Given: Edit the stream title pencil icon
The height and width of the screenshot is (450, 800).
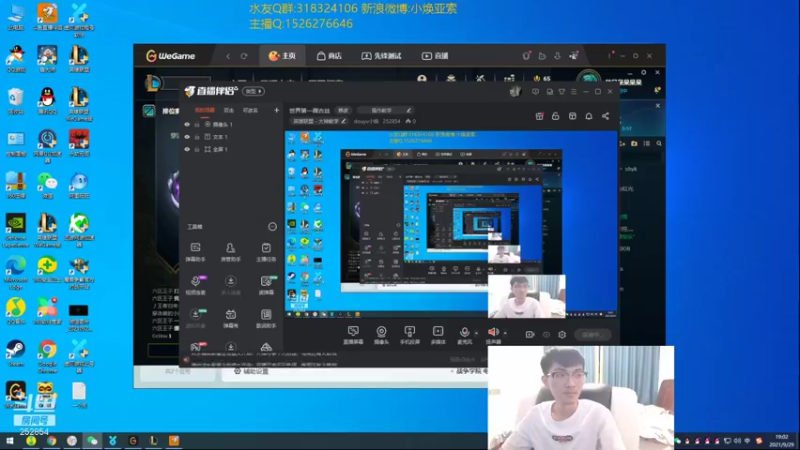Looking at the screenshot, I should coord(409,110).
